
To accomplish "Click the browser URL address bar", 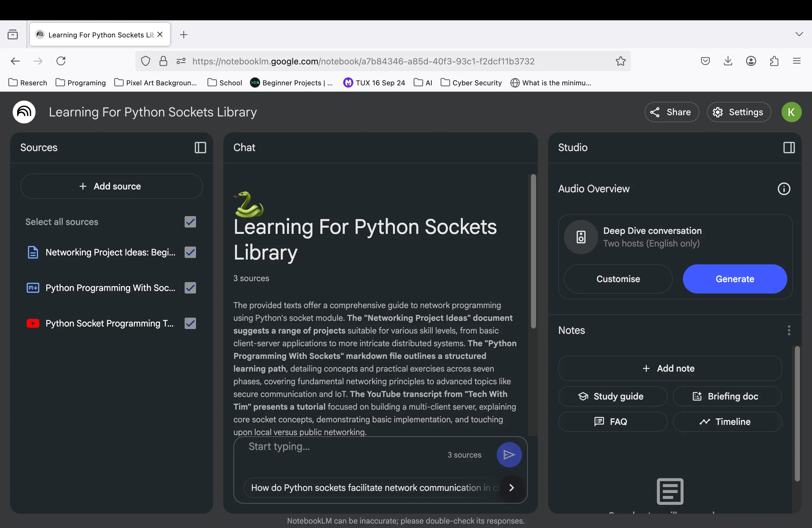I will click(x=383, y=61).
